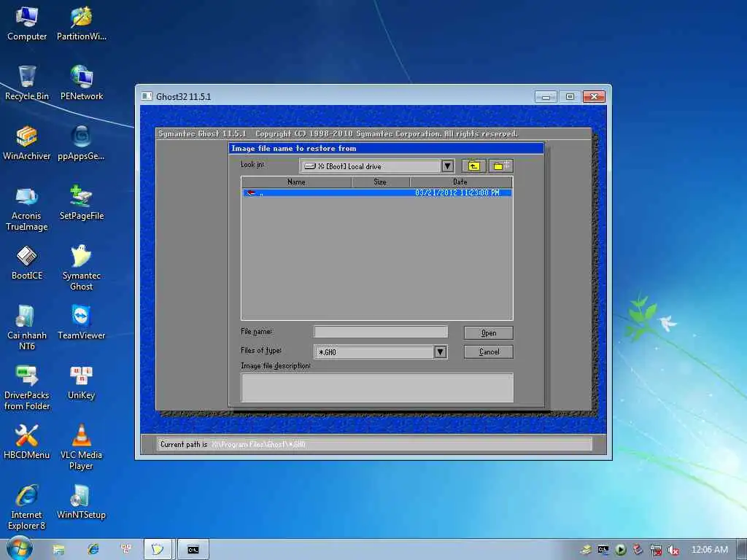Switch to Ghost32 taskbar button
This screenshot has width=747, height=560.
pyautogui.click(x=158, y=550)
